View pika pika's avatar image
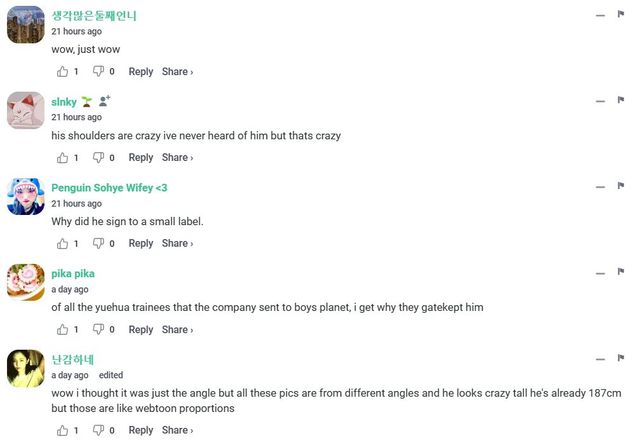 [25, 282]
